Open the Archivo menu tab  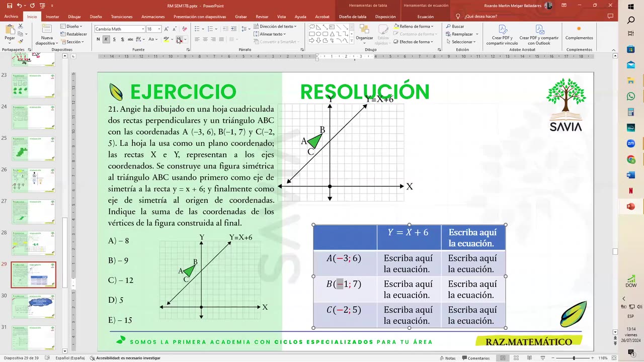pos(11,17)
